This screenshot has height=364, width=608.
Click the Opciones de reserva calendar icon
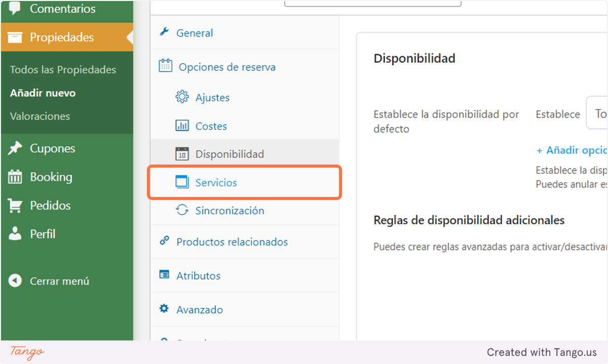165,66
